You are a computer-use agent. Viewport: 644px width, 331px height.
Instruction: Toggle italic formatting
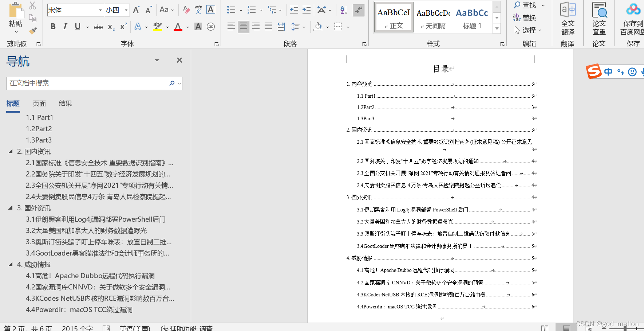tap(65, 27)
